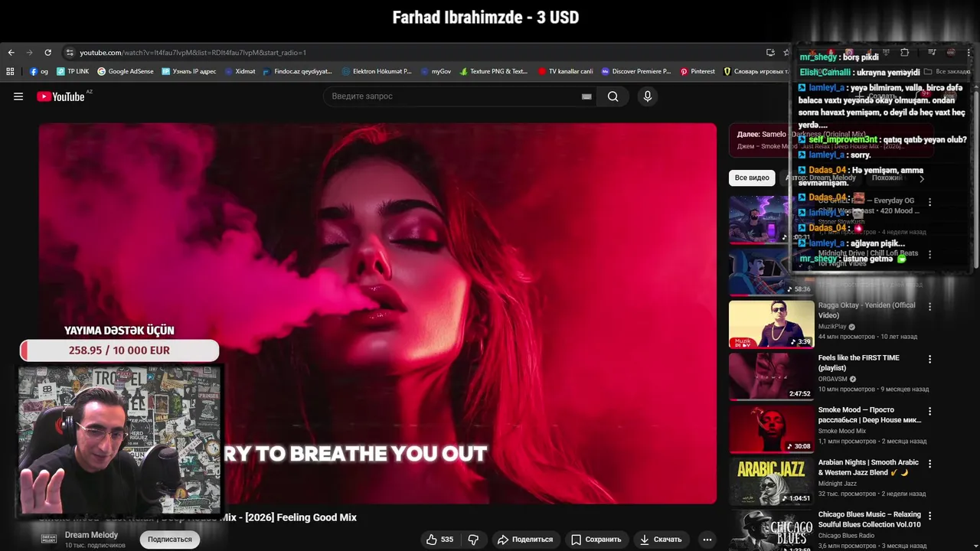The width and height of the screenshot is (980, 551).
Task: Open Chicago Blues Music video title
Action: tap(869, 520)
